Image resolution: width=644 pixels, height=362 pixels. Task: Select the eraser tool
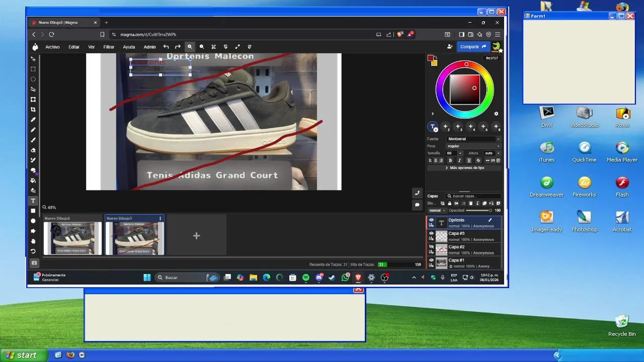pyautogui.click(x=33, y=150)
